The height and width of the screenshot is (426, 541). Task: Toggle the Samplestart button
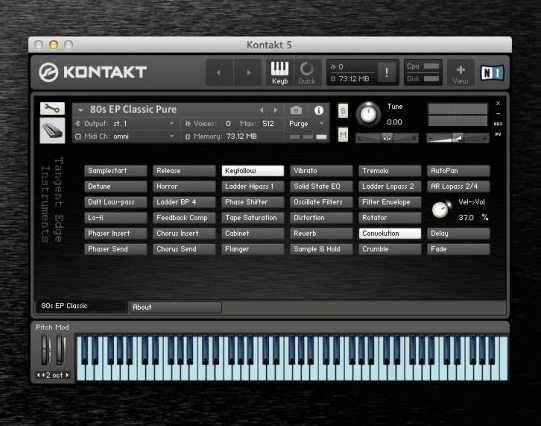(x=116, y=171)
